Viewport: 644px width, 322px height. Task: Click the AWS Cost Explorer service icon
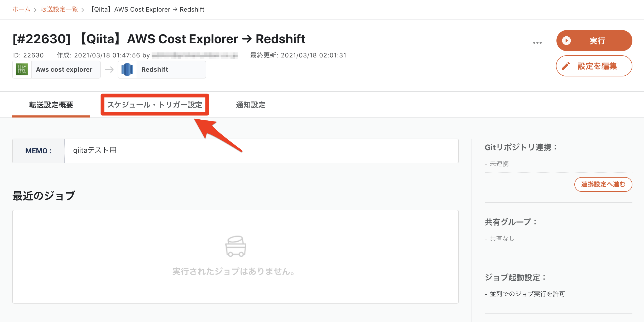coord(22,70)
